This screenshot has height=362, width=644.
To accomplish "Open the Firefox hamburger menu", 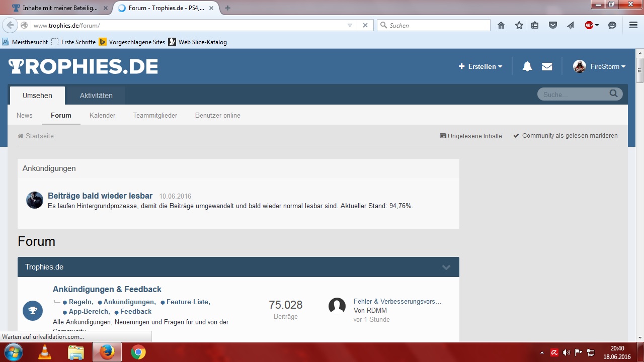I will click(x=633, y=25).
